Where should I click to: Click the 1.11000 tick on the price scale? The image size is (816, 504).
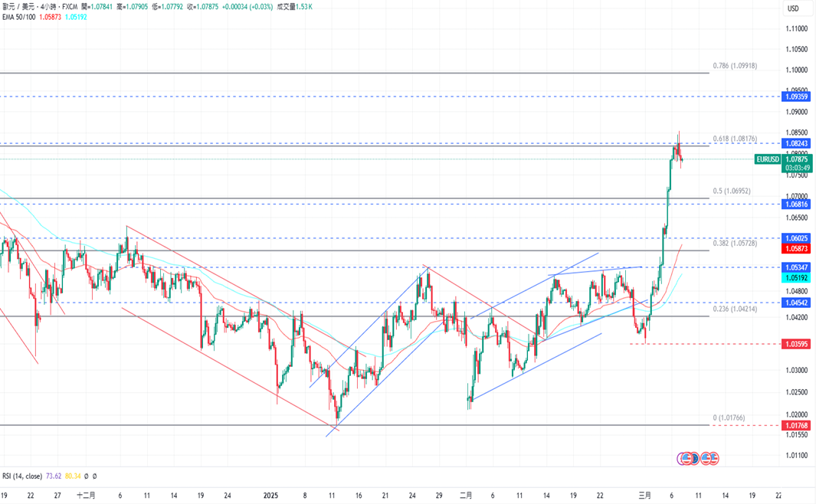(x=797, y=29)
